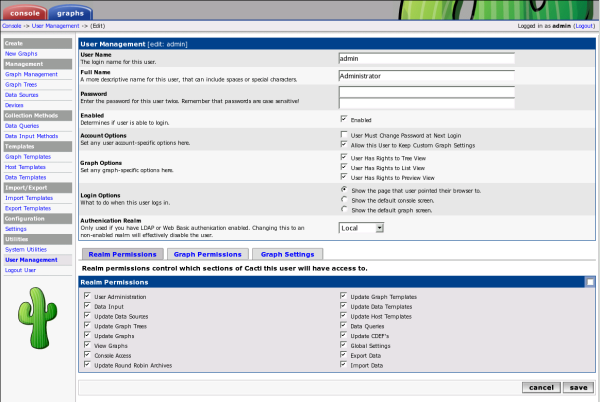600x402 pixels.
Task: Click Console breadcrumb link
Action: 12,26
